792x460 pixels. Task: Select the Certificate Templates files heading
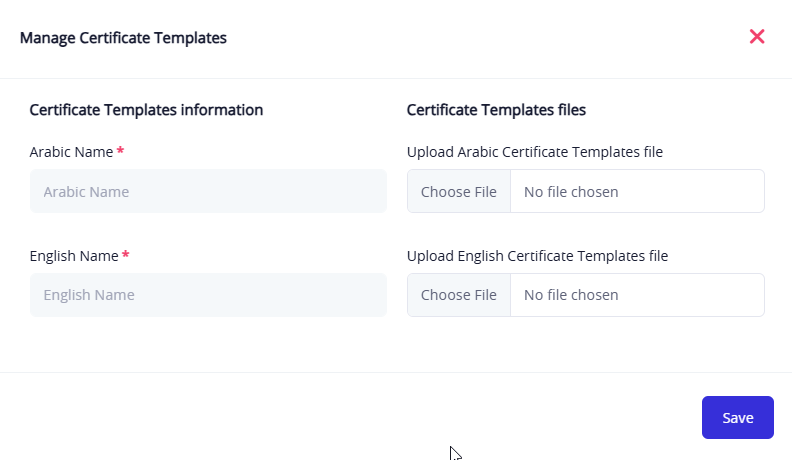coord(496,110)
